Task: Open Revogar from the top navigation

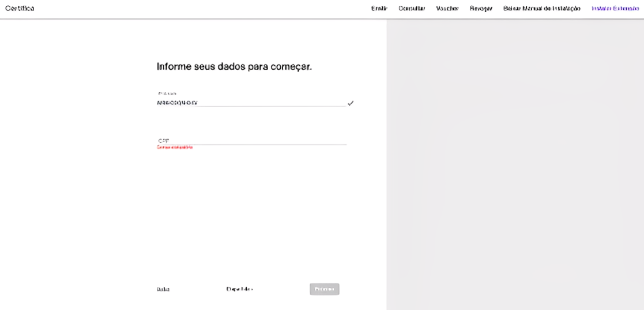Action: click(x=481, y=9)
